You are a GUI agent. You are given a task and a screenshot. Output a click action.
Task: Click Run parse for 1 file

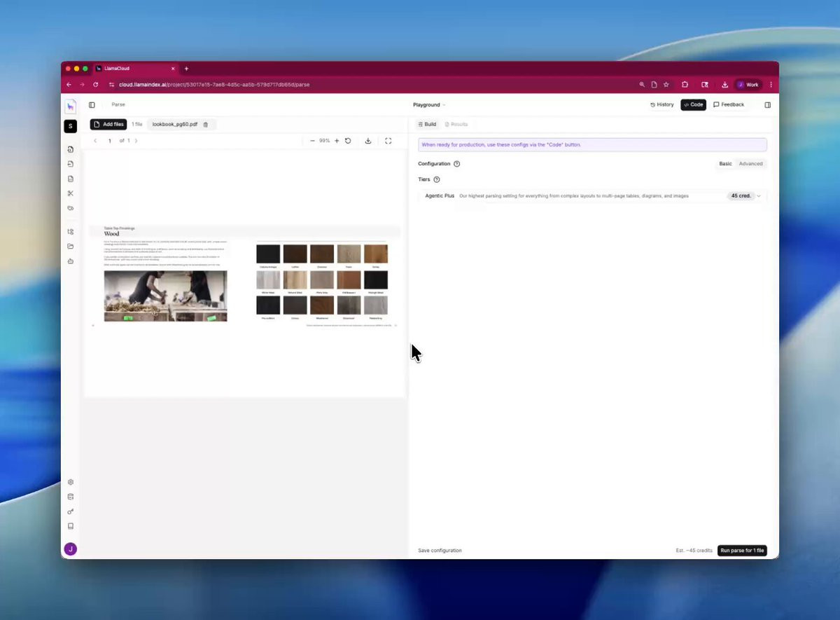pyautogui.click(x=742, y=551)
